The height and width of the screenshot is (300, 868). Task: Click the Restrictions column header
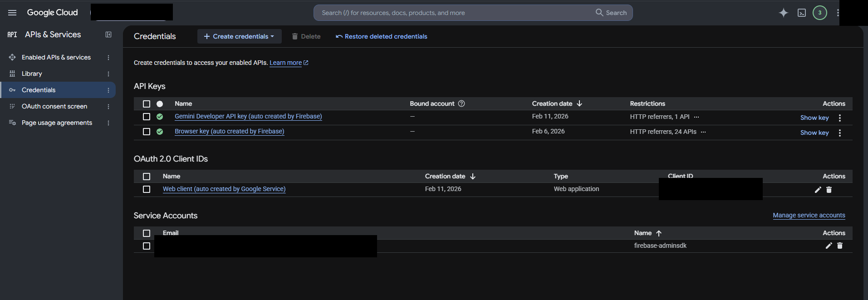coord(647,103)
